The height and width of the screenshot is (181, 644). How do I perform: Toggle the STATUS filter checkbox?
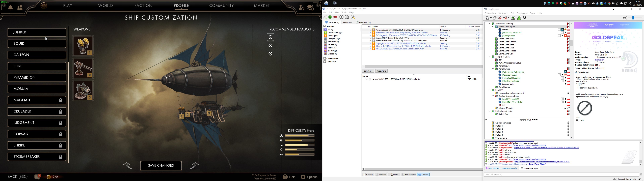[x=325, y=26]
